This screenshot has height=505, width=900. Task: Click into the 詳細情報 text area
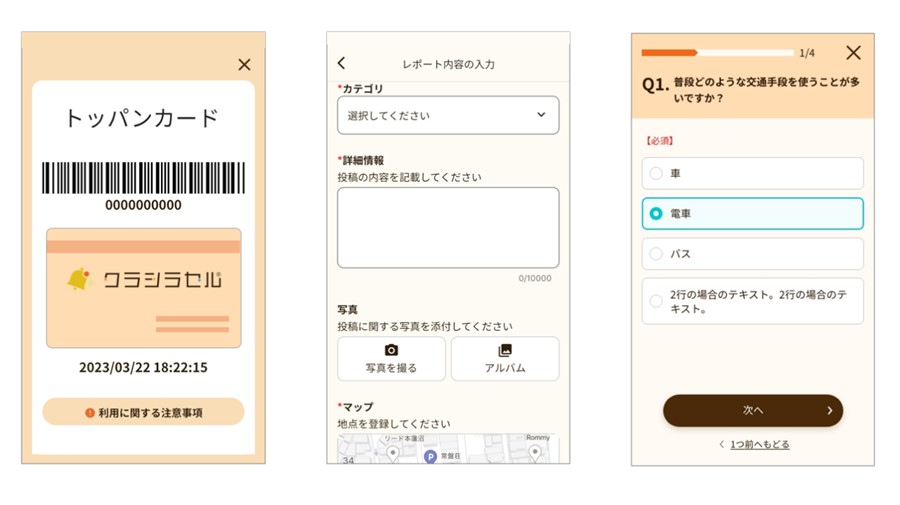click(448, 227)
